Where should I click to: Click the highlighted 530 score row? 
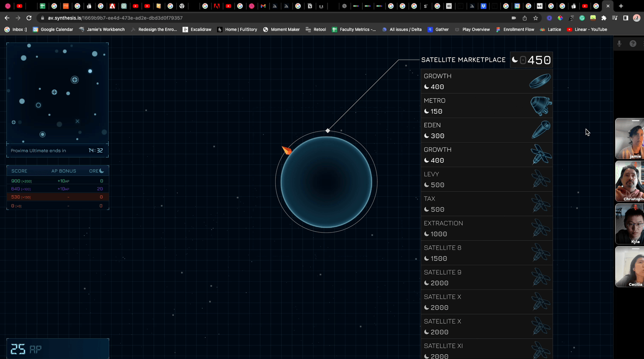[58, 197]
